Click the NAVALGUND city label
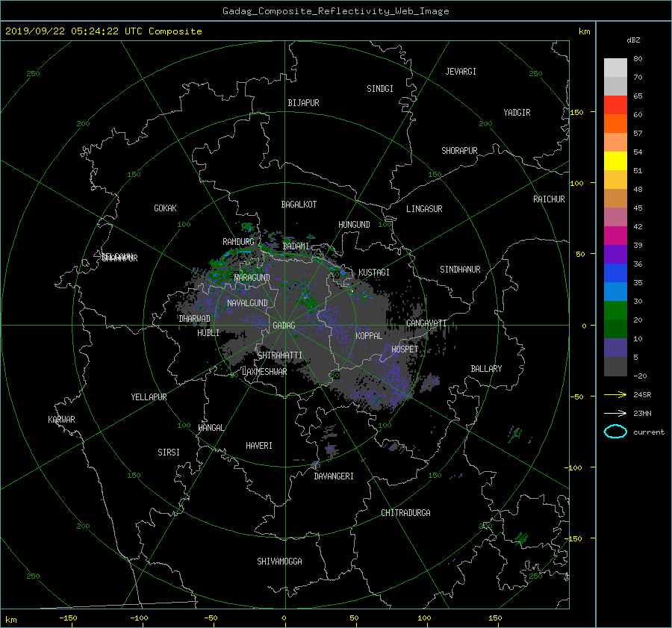 click(247, 303)
